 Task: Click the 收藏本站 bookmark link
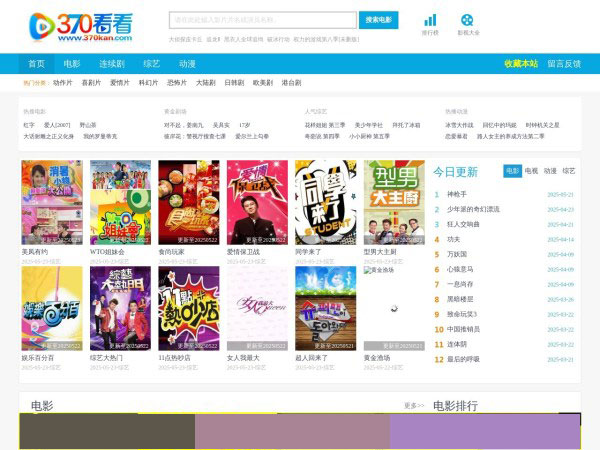(x=520, y=63)
